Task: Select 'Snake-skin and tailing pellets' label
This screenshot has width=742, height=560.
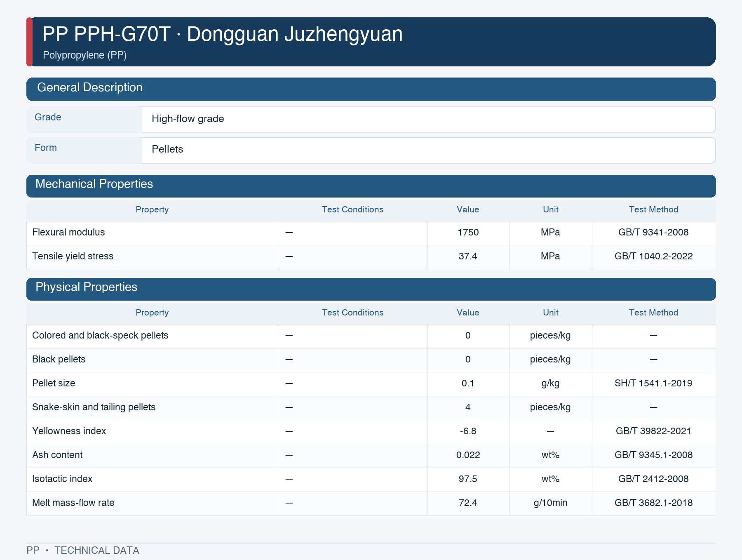Action: pos(94,407)
